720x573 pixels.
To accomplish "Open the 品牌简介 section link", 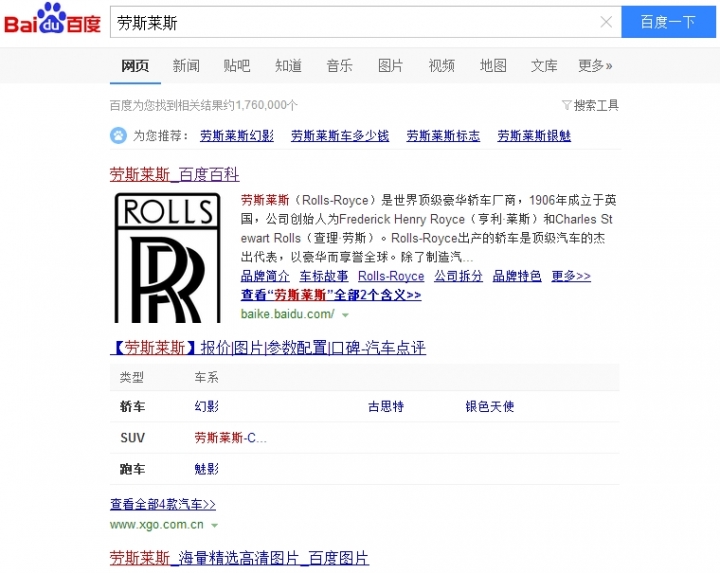I will pos(265,276).
